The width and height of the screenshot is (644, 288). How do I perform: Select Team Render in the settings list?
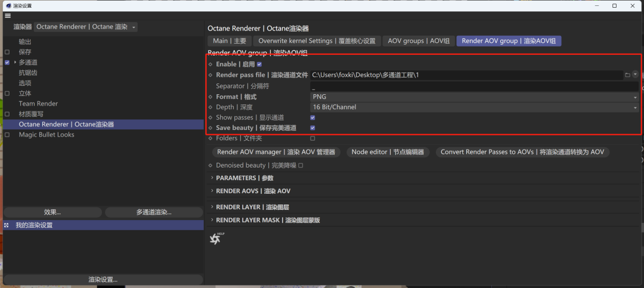click(38, 104)
